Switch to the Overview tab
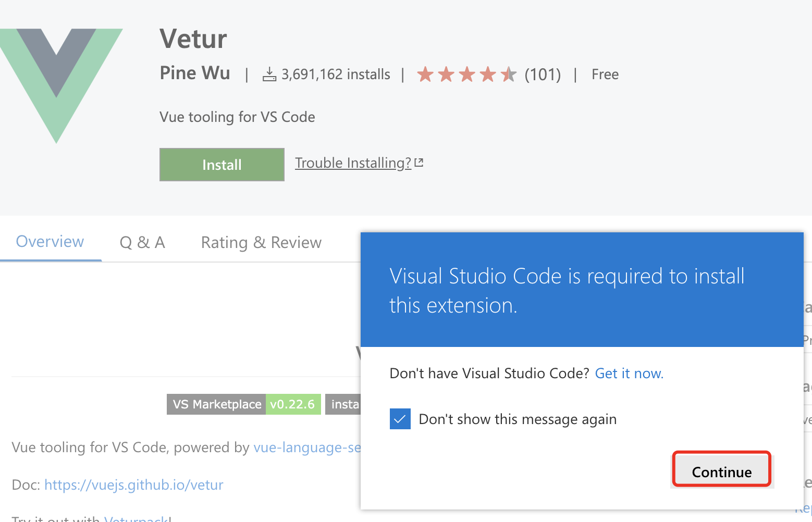This screenshot has height=522, width=812. (50, 242)
